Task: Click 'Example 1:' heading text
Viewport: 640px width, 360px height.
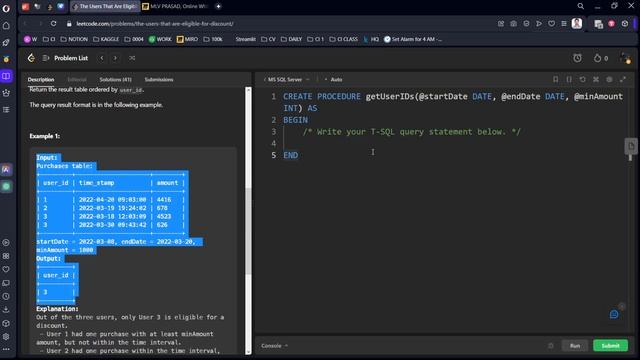Action: click(44, 136)
